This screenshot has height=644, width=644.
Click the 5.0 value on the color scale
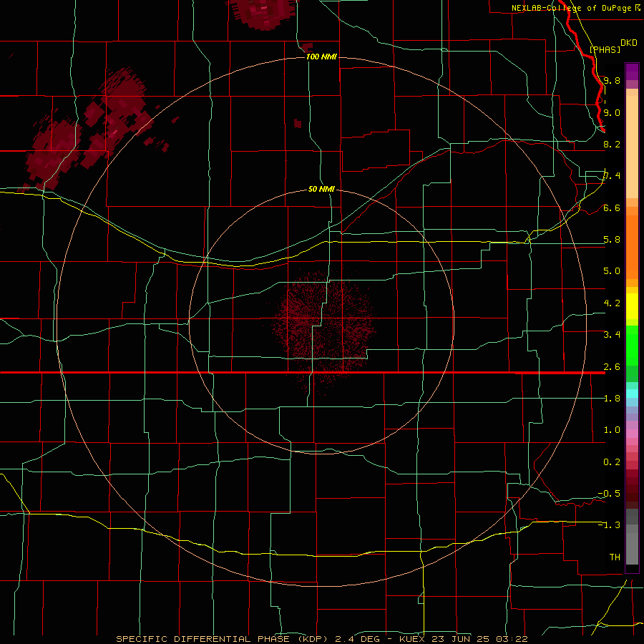click(x=612, y=271)
